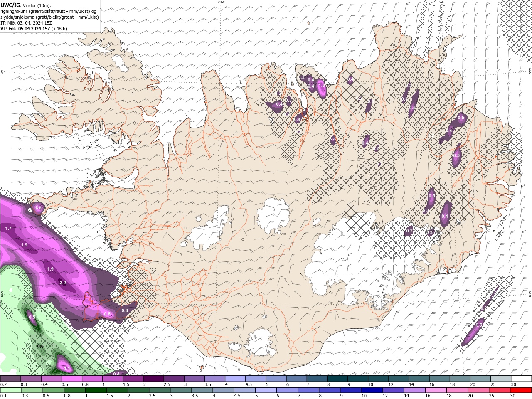Pick the upper legend swatch starting at 0.2
Image resolution: width=532 pixels, height=399 pixels.
pyautogui.click(x=10, y=379)
